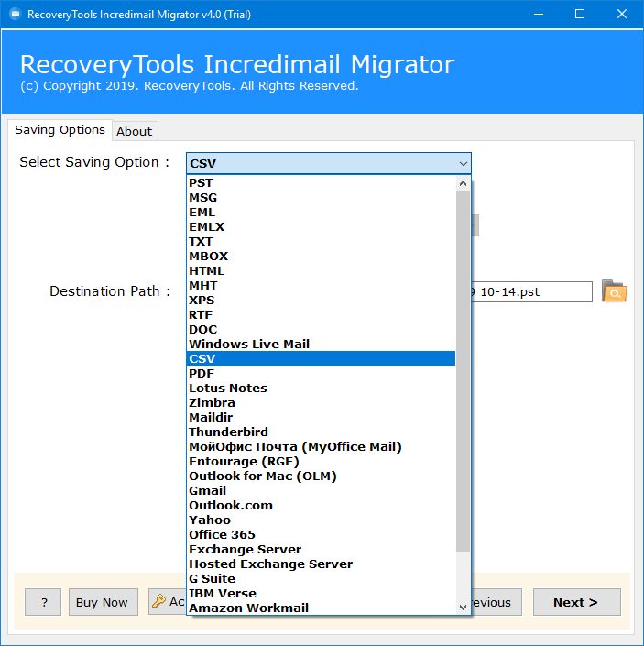Screen dimensions: 644x646
Task: Open help with the ? button
Action: [43, 602]
